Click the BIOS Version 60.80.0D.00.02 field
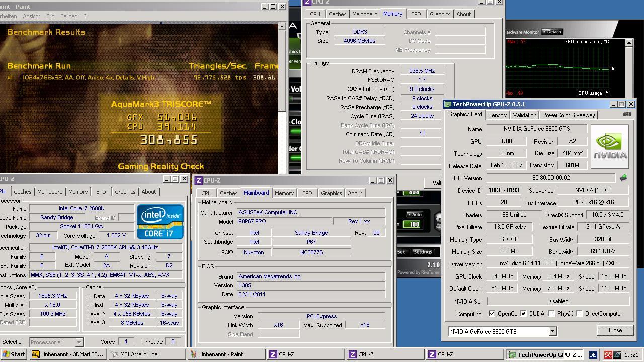The image size is (644, 362). [551, 178]
